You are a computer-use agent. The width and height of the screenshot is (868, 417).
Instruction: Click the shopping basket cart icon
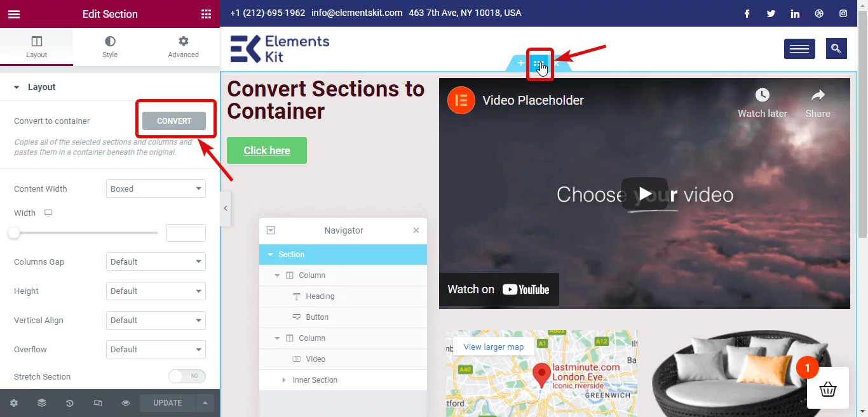pyautogui.click(x=828, y=390)
